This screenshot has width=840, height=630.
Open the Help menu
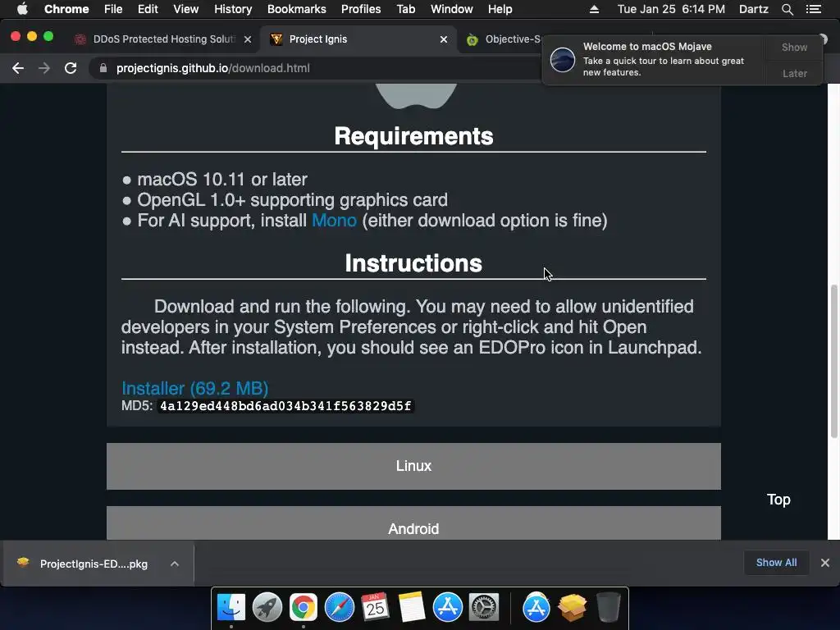tap(500, 9)
